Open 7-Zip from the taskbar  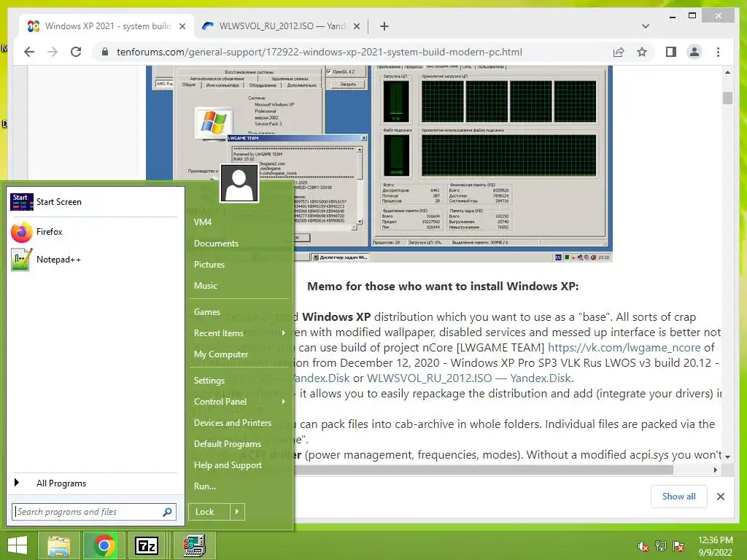147,545
